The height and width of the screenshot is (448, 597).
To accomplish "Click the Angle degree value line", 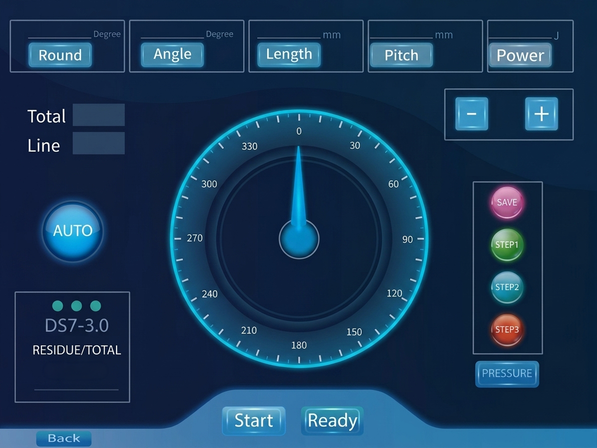I will (172, 38).
